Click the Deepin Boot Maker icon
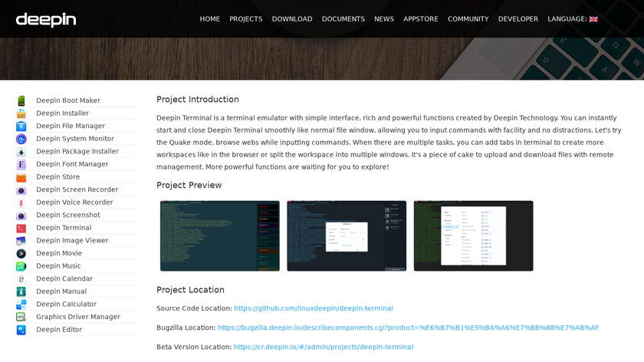644x362 pixels. click(21, 100)
